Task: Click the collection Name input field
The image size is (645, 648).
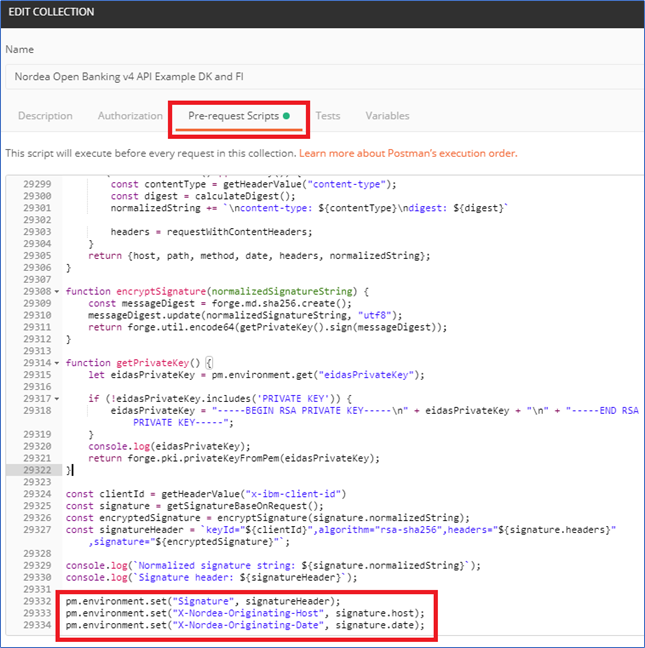Action: [325, 76]
